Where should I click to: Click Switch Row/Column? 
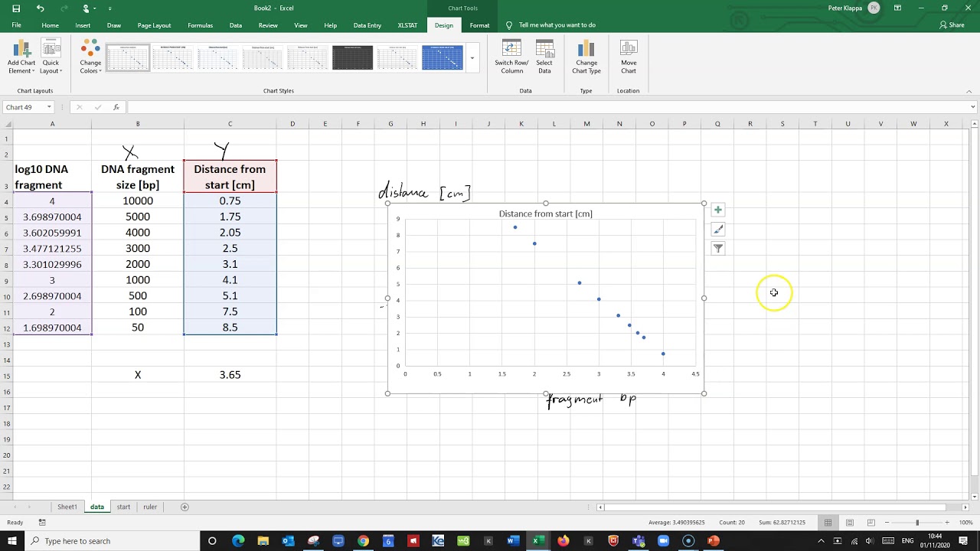511,57
